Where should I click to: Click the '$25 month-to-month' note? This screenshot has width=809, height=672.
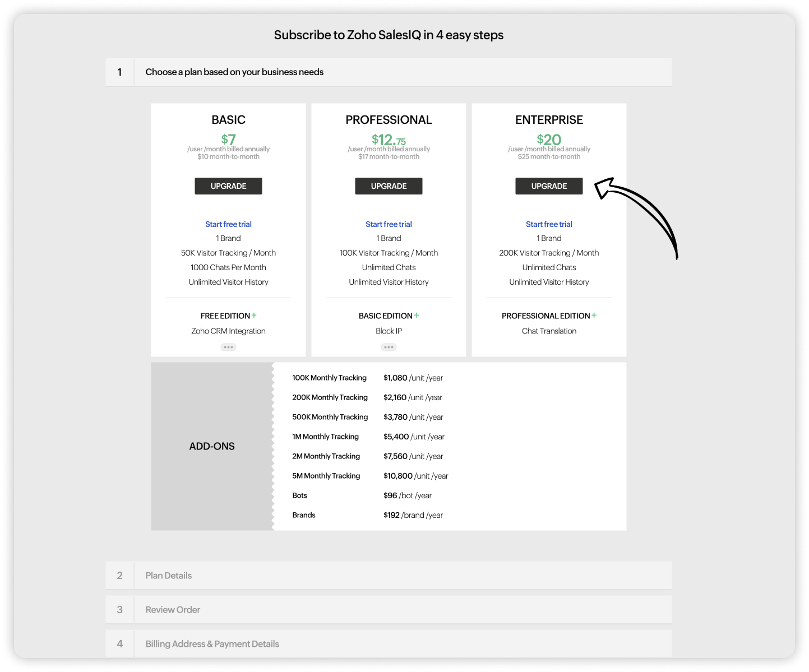click(549, 157)
